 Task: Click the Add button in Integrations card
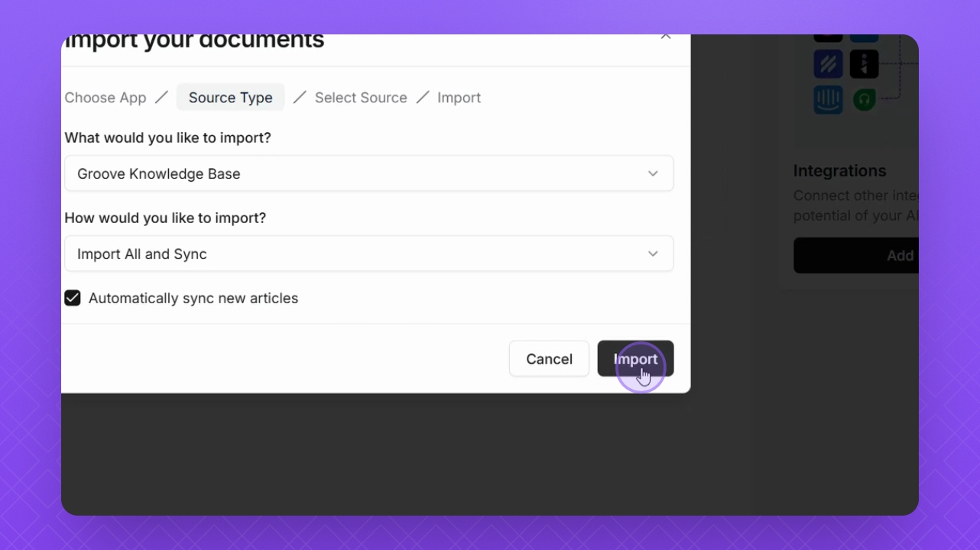(x=856, y=256)
